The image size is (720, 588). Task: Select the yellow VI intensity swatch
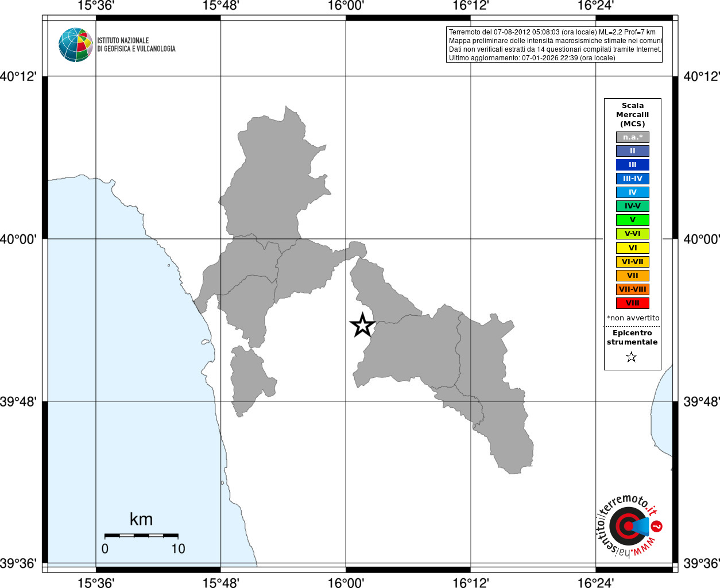pyautogui.click(x=633, y=248)
